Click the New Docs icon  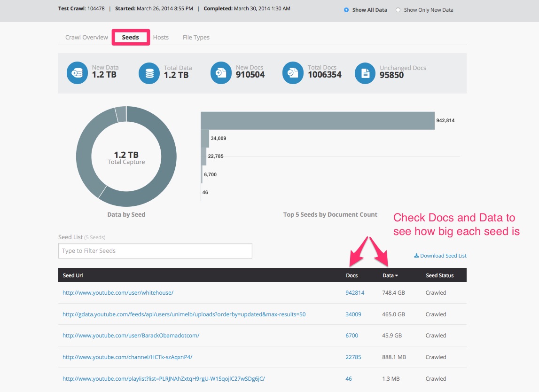click(x=221, y=73)
